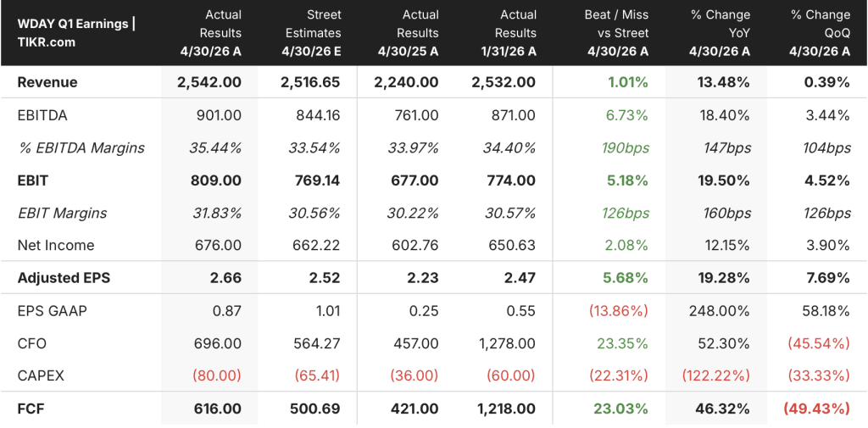Click Revenue QoQ change 0.39%

point(827,82)
